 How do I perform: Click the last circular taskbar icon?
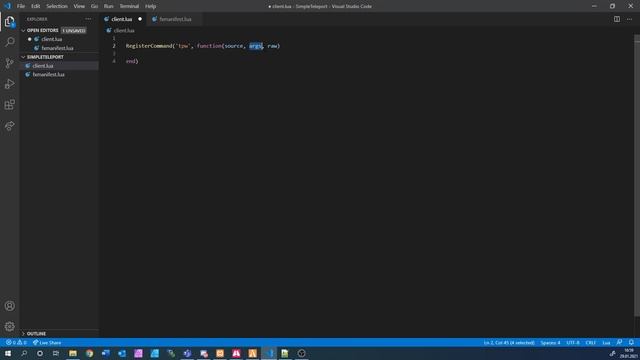(x=302, y=353)
